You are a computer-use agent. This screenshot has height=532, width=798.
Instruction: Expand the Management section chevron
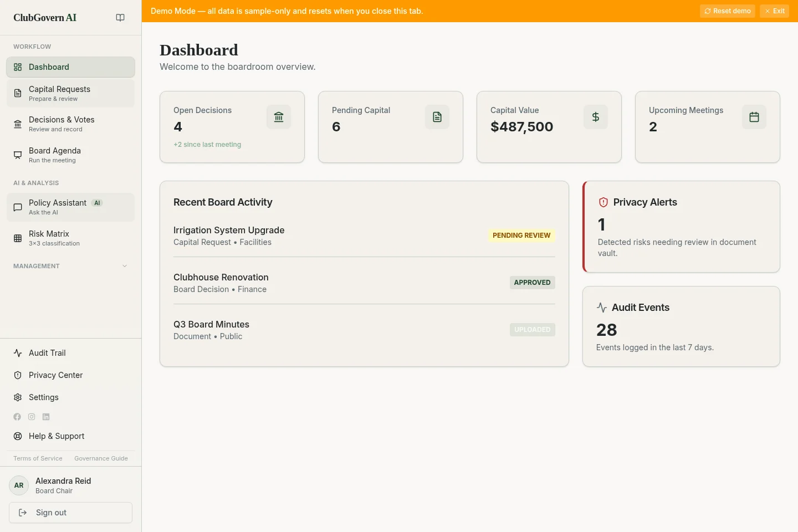(x=125, y=266)
